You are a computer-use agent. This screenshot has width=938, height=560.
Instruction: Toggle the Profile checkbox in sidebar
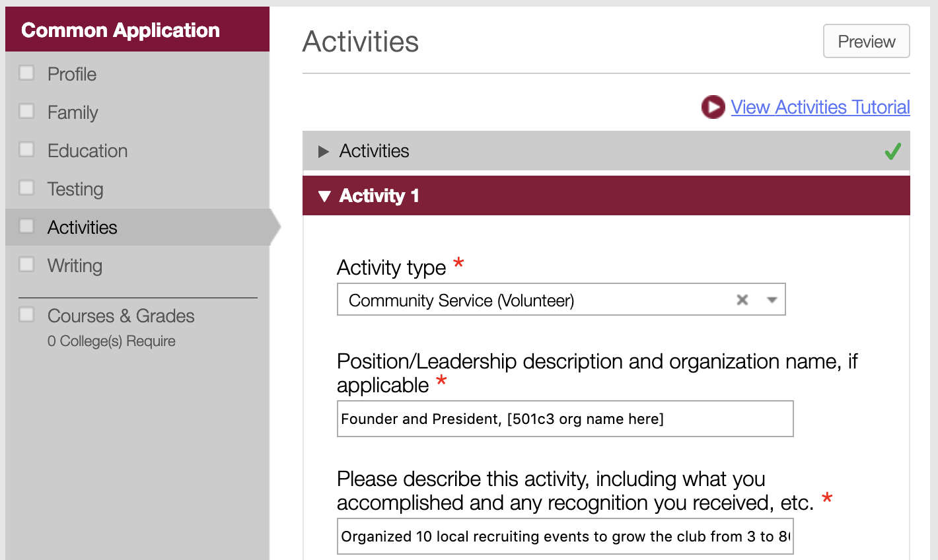pyautogui.click(x=26, y=73)
